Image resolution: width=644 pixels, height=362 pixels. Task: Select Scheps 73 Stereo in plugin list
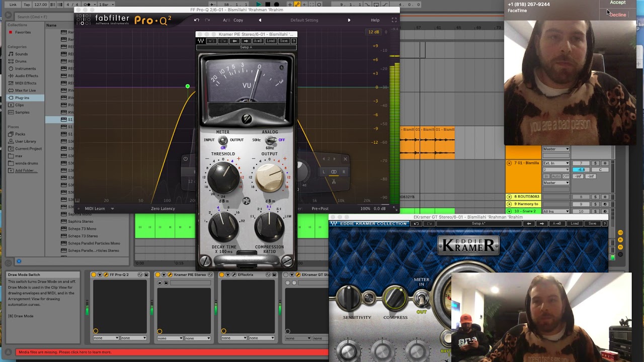coord(83,236)
